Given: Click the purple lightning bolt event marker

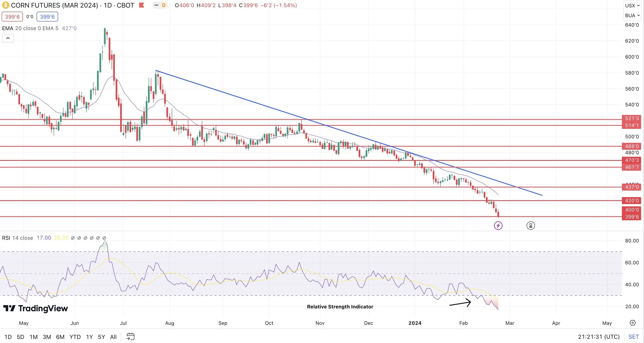Looking at the screenshot, I should (498, 226).
